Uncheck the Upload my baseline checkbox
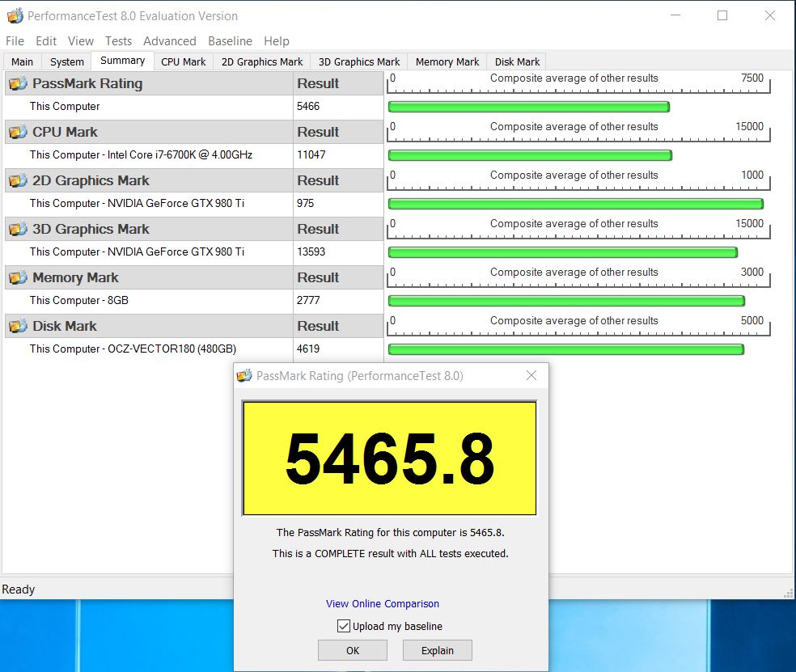The height and width of the screenshot is (672, 796). (344, 626)
